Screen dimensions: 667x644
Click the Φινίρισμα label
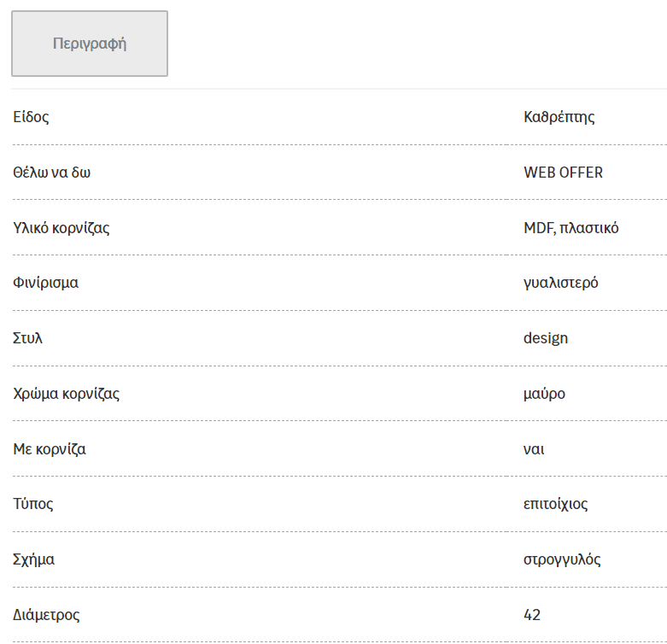45,283
